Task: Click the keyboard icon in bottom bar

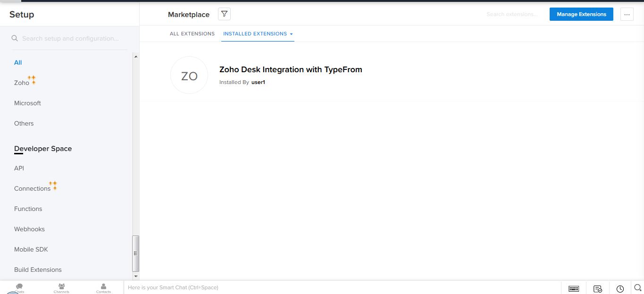Action: (x=574, y=288)
